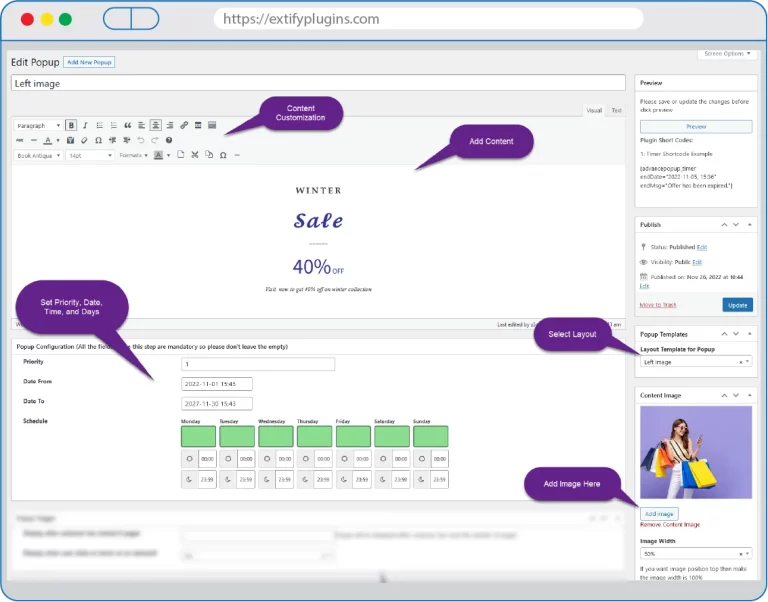Apply italic formatting to text
Screen dimensions: 768x602
click(x=85, y=125)
